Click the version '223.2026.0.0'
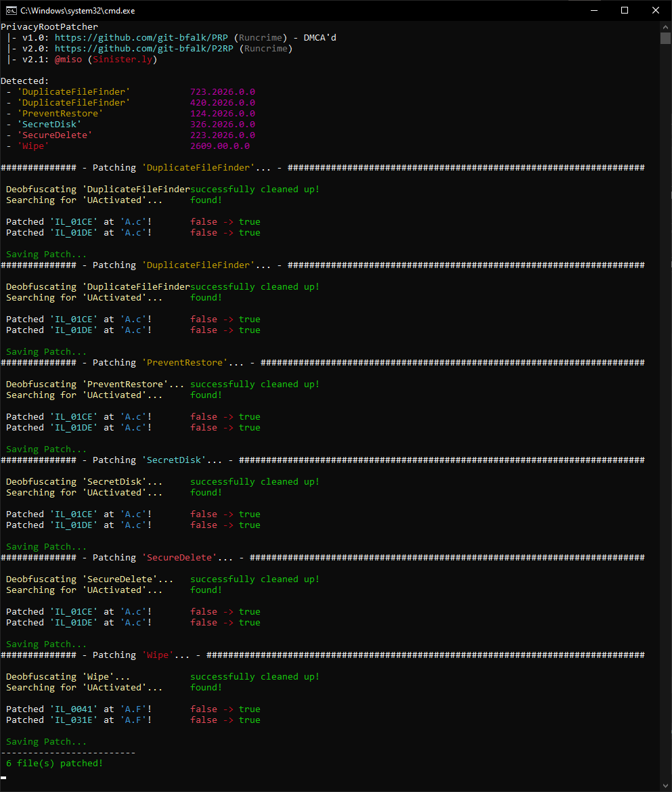 coord(223,135)
